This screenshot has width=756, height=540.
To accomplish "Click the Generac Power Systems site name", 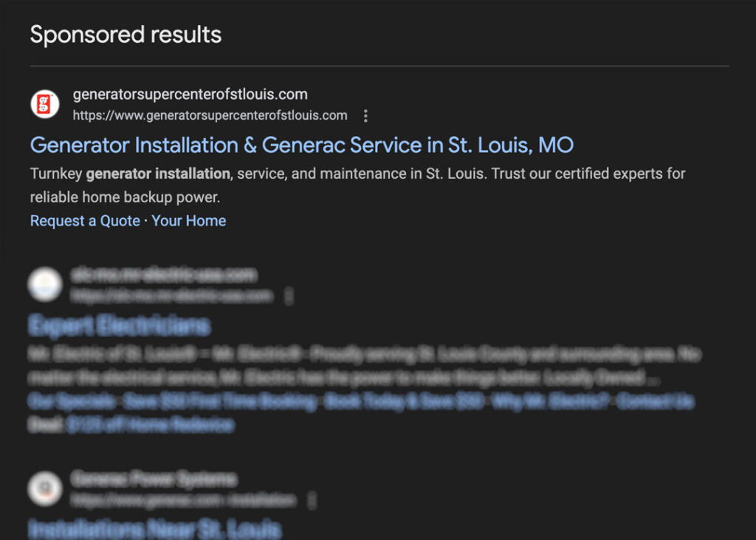I will click(x=154, y=479).
